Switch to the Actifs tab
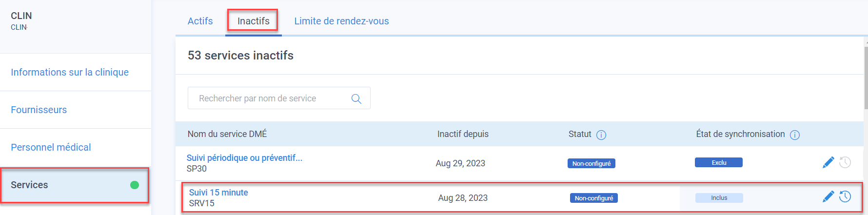This screenshot has height=215, width=868. (200, 21)
